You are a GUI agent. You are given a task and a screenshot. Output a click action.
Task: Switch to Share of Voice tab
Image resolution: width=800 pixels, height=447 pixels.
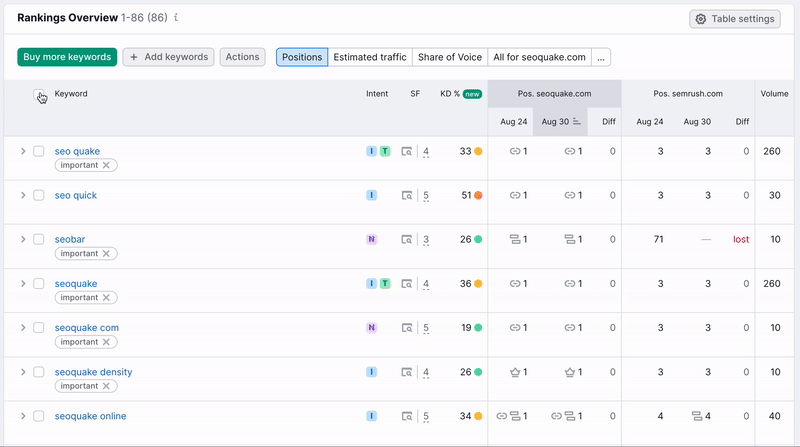tap(450, 57)
